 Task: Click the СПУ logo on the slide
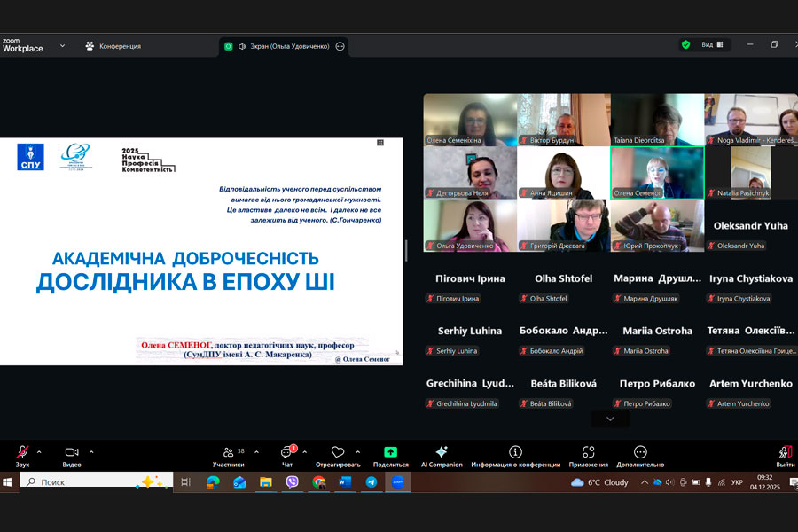pos(30,157)
